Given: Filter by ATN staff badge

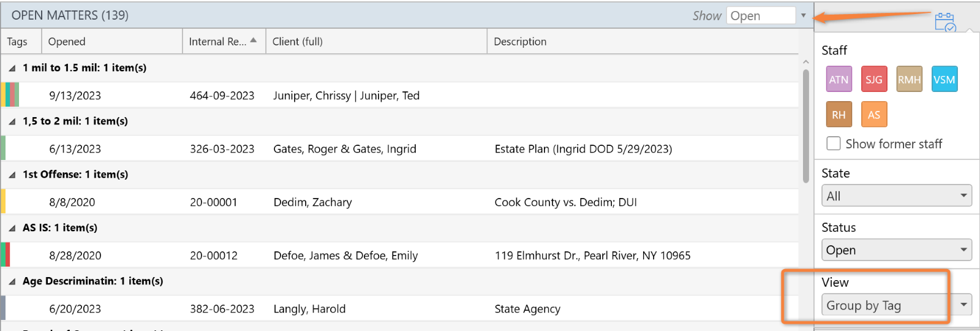Looking at the screenshot, I should click(x=839, y=80).
